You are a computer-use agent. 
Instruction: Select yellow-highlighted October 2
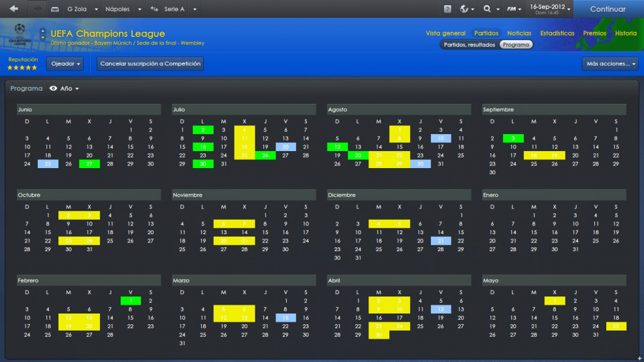coord(69,215)
